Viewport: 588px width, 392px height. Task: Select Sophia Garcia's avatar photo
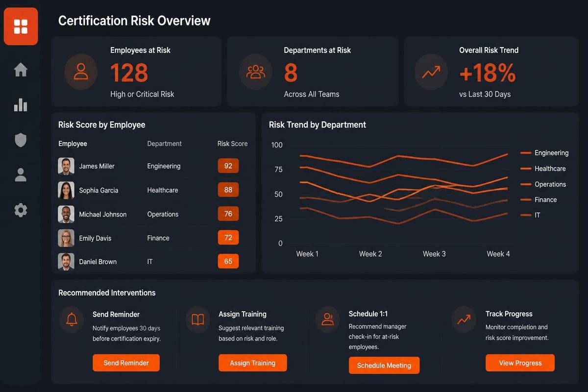coord(66,190)
